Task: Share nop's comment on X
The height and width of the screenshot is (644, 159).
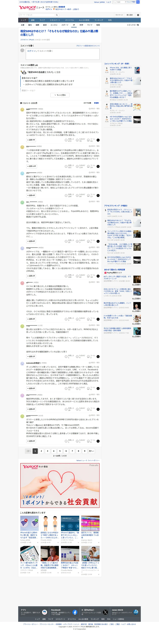Action: 98,356
